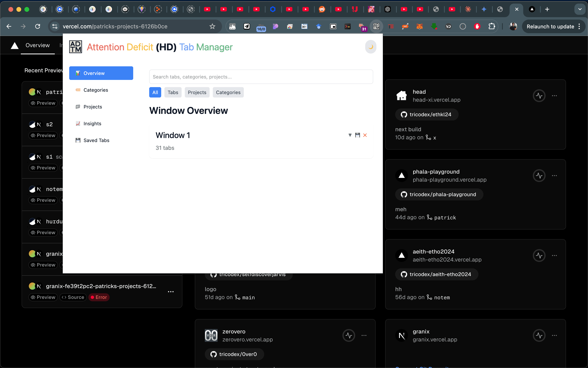Click the Saved Tabs sidebar icon
588x368 pixels.
[x=78, y=140]
